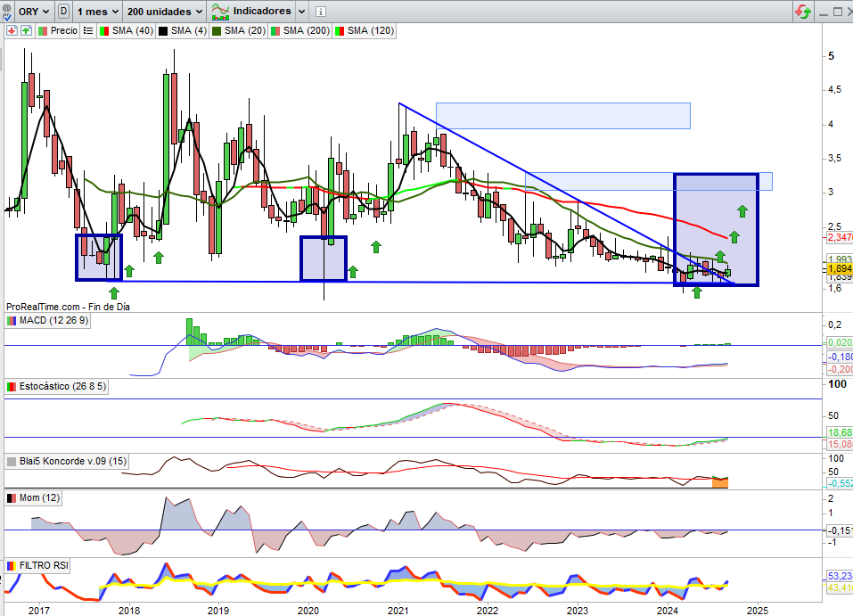
Task: Click the -0,552 Koncorde value label
Action: [840, 483]
